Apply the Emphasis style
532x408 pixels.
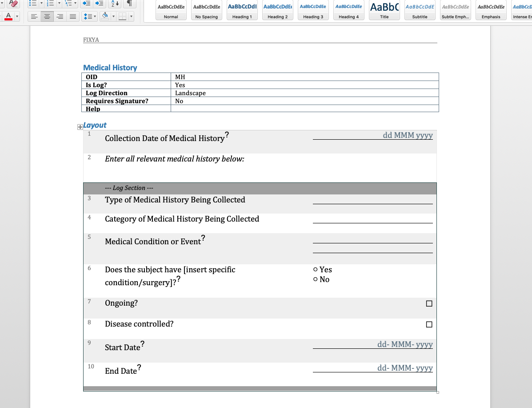coord(491,10)
